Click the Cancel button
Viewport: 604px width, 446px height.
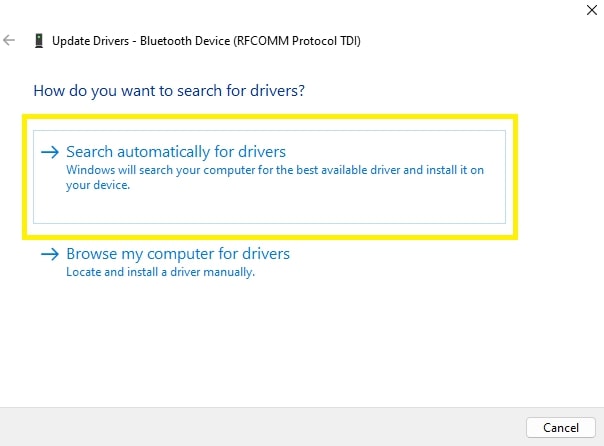560,428
